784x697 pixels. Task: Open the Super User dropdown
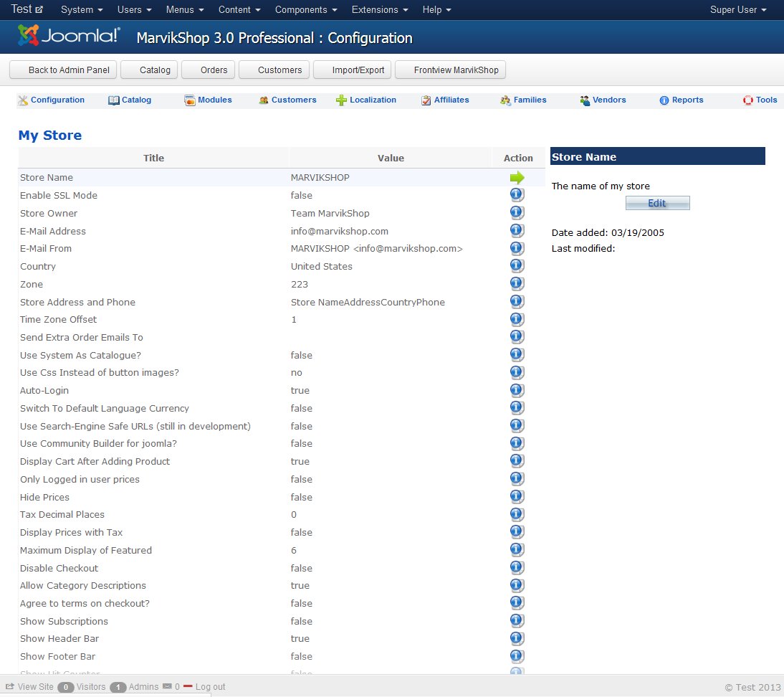pos(738,9)
